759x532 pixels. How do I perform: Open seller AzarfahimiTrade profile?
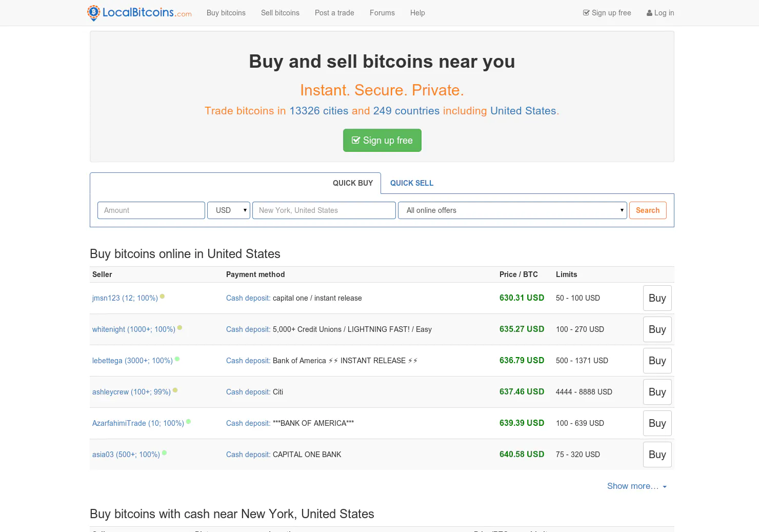(138, 423)
